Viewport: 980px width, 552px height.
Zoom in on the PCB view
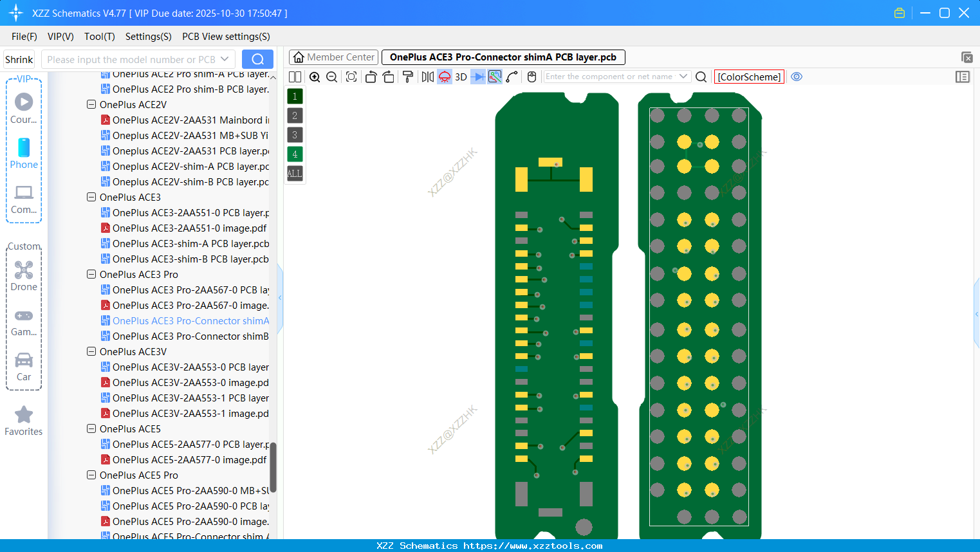click(x=315, y=77)
